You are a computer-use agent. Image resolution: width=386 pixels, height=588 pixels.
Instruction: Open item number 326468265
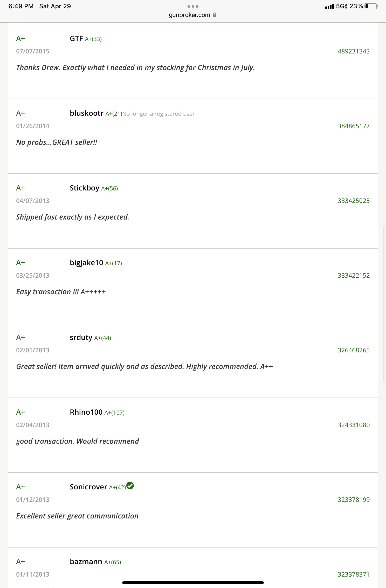(353, 350)
